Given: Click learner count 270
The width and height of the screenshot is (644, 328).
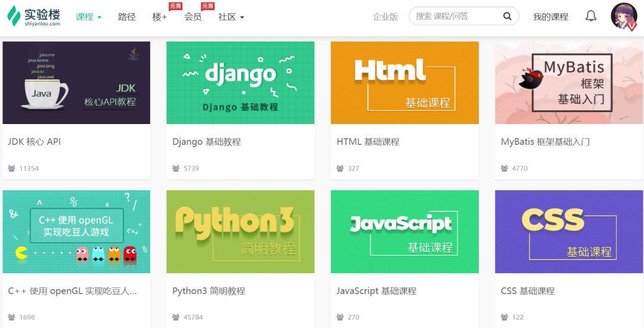Looking at the screenshot, I should pos(353,317).
